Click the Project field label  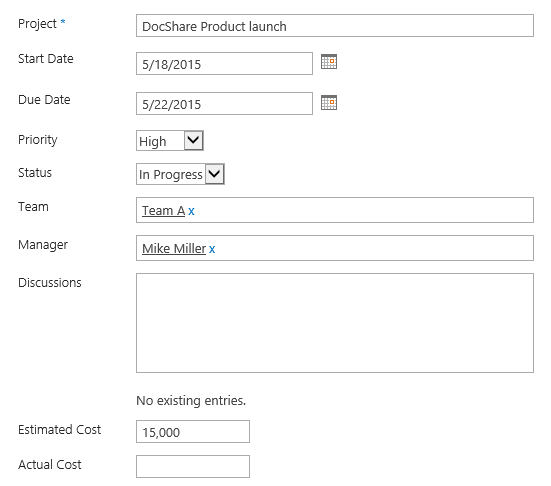coord(37,24)
